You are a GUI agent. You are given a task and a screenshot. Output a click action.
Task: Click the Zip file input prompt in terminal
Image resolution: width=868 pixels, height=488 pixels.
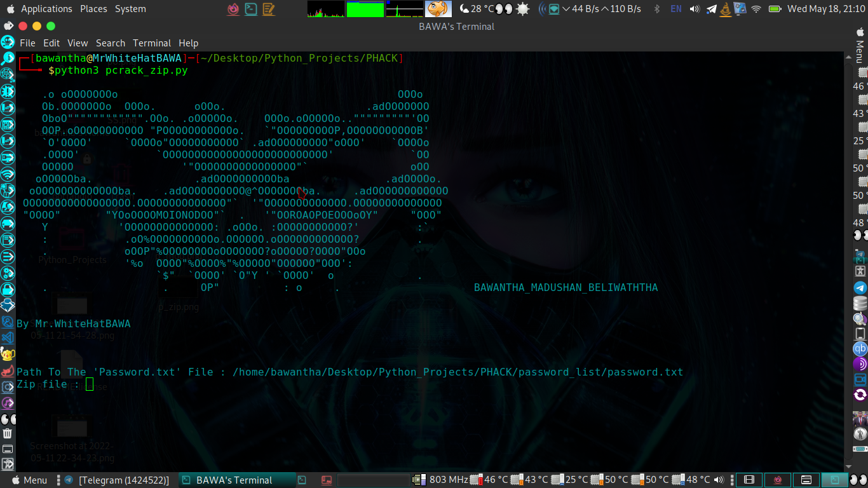tap(89, 384)
